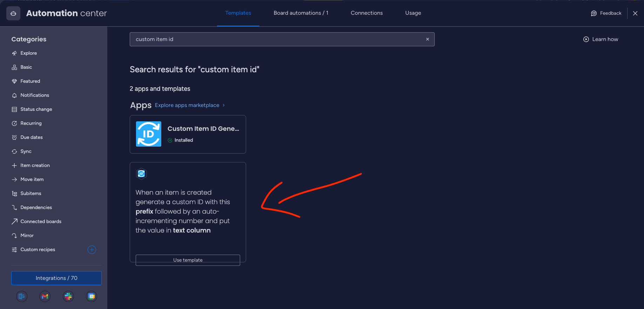The image size is (644, 309).
Task: Open the Gmail integration icon
Action: pyautogui.click(x=45, y=296)
